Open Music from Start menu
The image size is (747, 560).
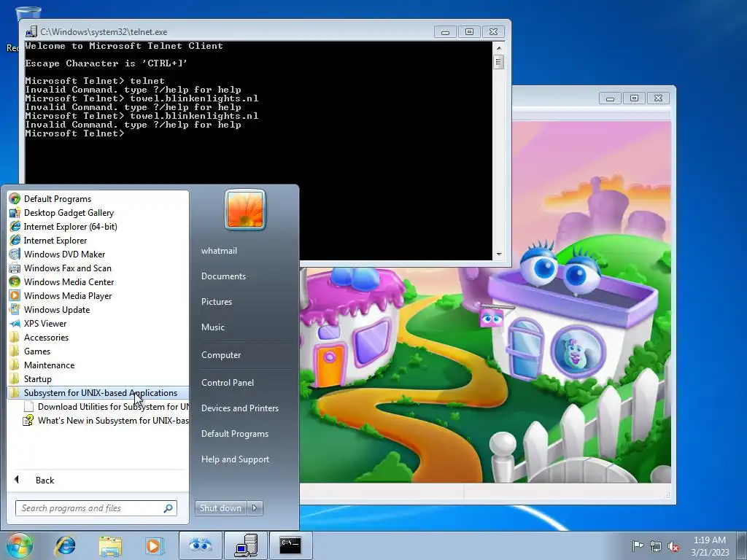click(213, 327)
